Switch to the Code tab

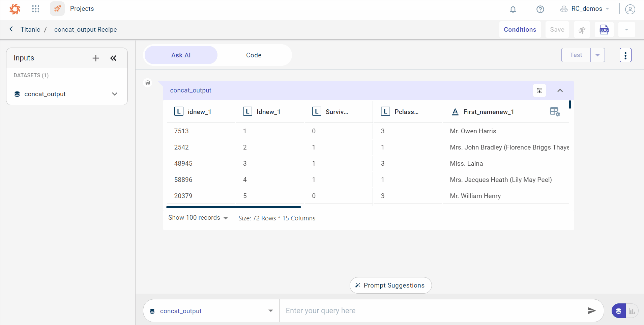tap(254, 55)
